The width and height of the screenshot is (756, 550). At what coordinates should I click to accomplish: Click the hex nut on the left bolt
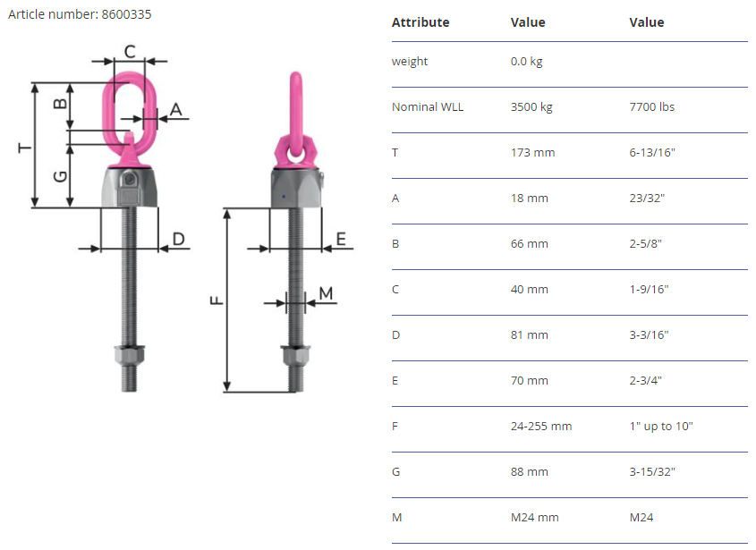point(129,355)
